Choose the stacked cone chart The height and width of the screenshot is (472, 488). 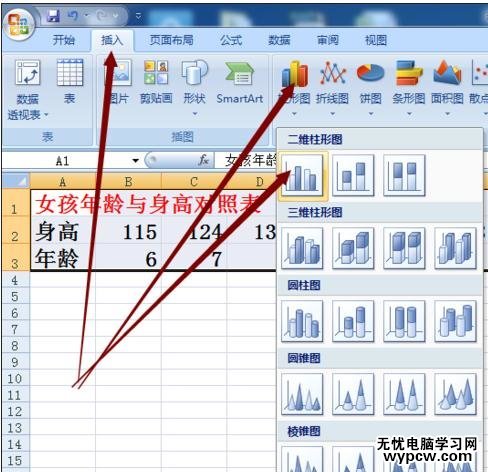tap(353, 394)
